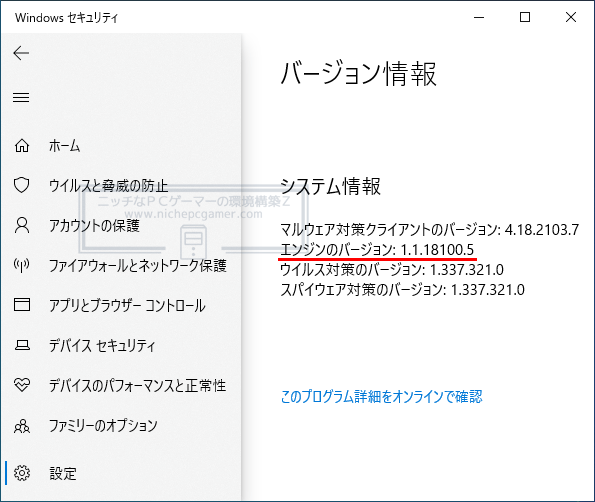Click the Home house icon
Screen dimensions: 595x502
[22, 145]
